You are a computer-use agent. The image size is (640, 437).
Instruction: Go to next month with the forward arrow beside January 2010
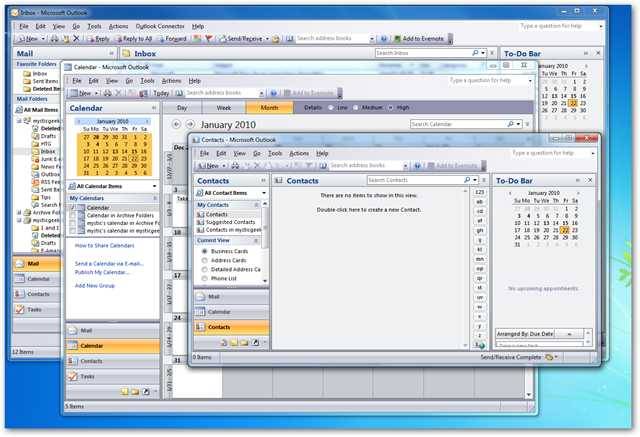[x=190, y=124]
